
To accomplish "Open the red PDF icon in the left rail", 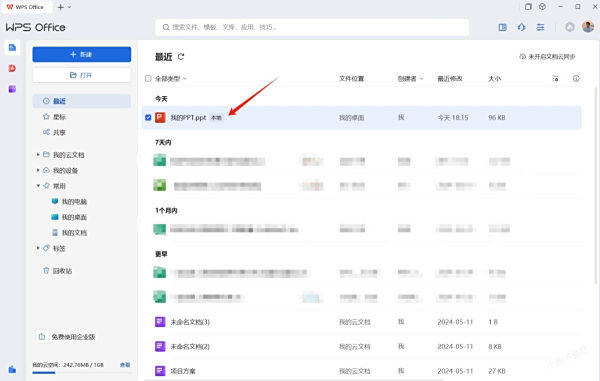I will point(12,68).
